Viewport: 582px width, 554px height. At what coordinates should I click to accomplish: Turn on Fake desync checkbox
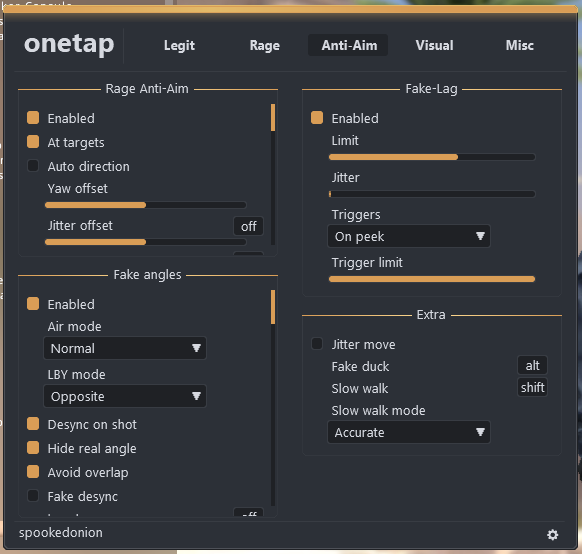[33, 496]
